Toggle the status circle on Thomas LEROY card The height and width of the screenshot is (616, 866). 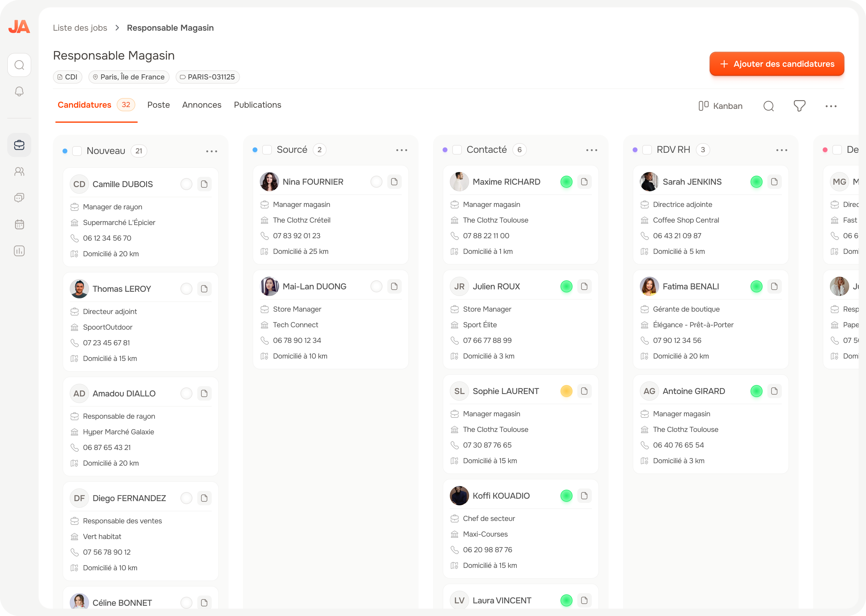(x=186, y=289)
